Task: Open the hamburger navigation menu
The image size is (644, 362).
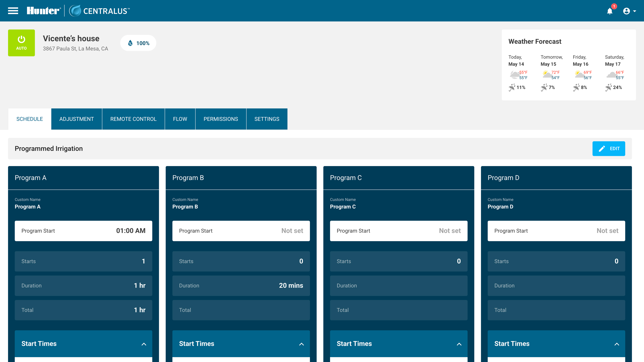Action: (13, 11)
